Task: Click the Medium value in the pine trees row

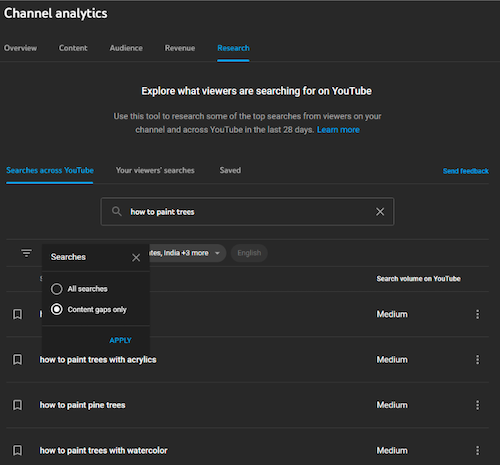Action: [392, 405]
